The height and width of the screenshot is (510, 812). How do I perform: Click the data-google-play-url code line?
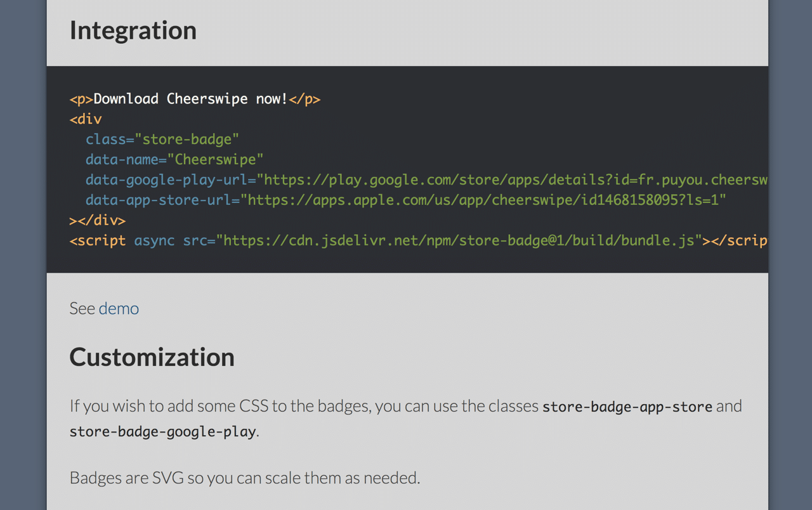point(427,180)
